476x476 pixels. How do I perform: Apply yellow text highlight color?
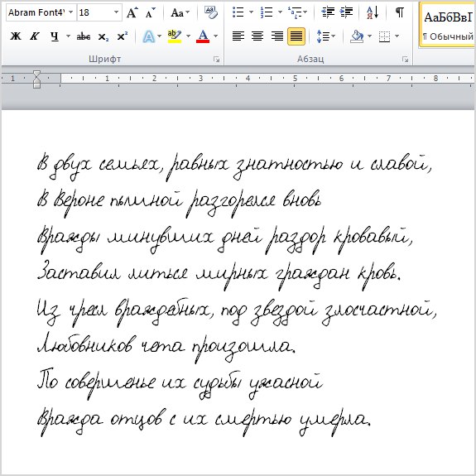tap(175, 36)
